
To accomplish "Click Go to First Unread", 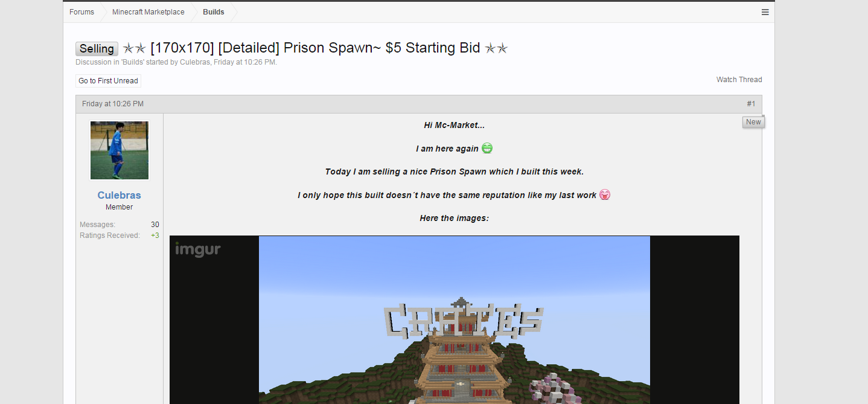I will click(109, 81).
